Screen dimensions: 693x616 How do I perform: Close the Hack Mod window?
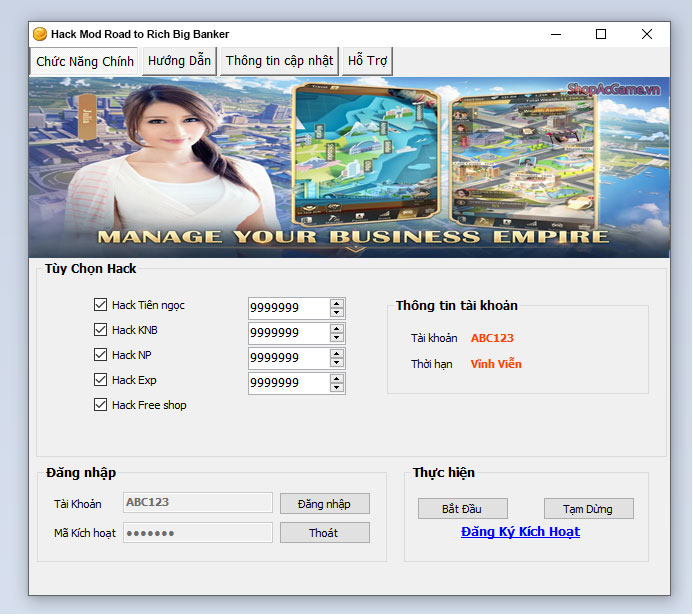pyautogui.click(x=647, y=34)
